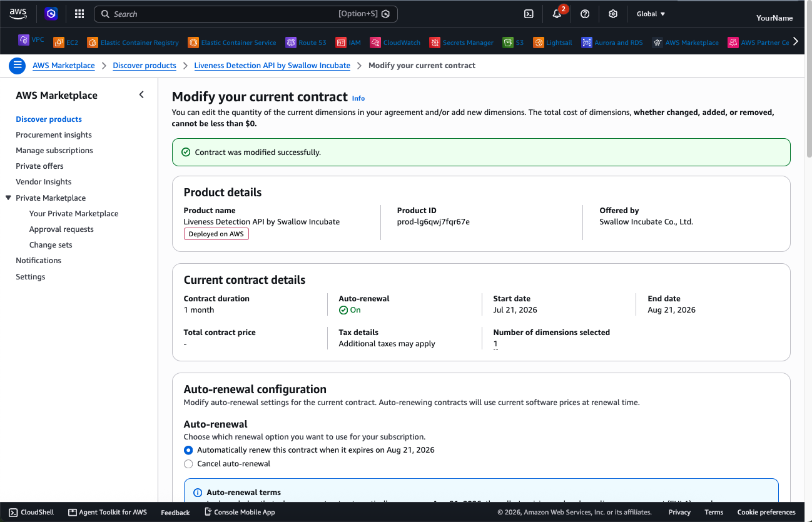Open the EC2 shortcut icon
Screen dimensions: 812x522
(59, 43)
